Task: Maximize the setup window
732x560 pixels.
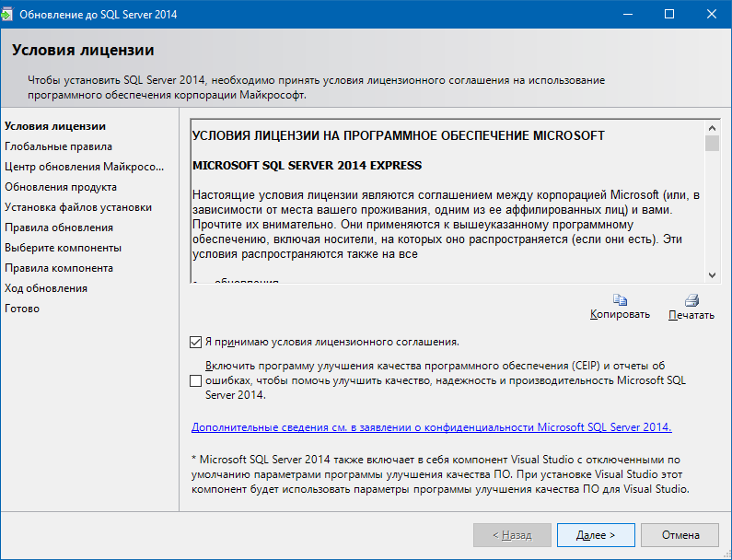Action: point(669,14)
